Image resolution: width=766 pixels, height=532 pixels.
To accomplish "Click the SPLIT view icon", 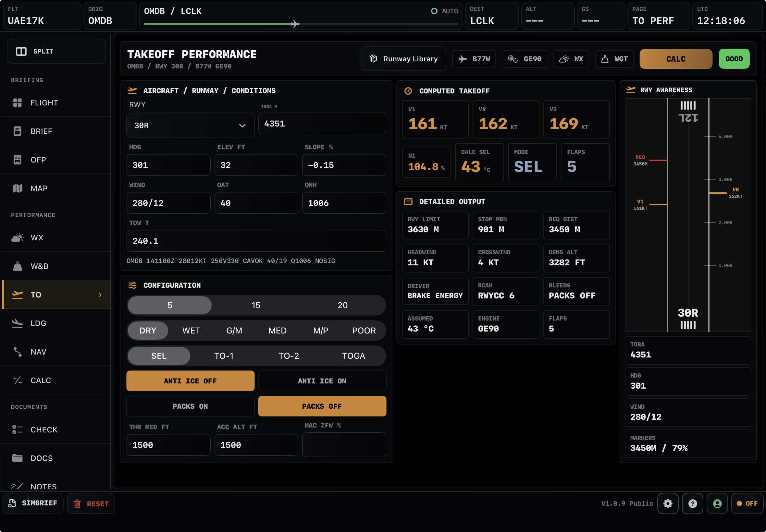I will pos(21,51).
